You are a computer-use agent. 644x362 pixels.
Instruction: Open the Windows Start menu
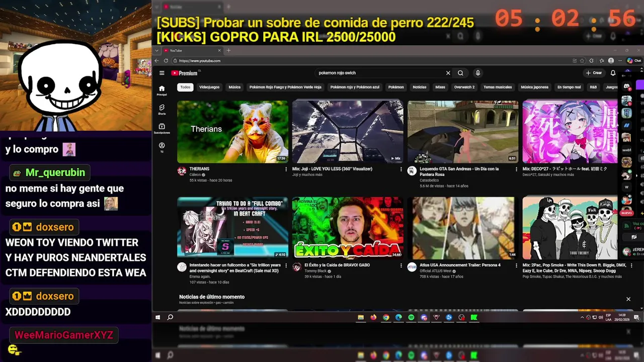click(x=158, y=317)
